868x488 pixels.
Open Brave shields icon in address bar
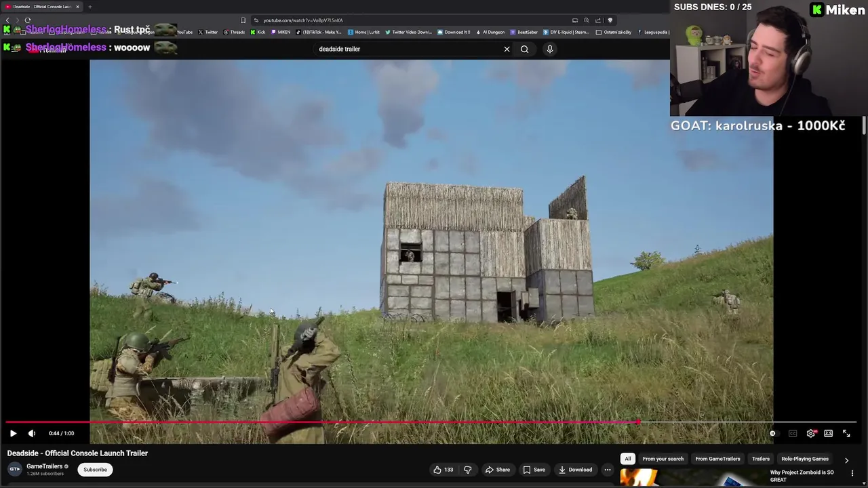[x=610, y=20]
